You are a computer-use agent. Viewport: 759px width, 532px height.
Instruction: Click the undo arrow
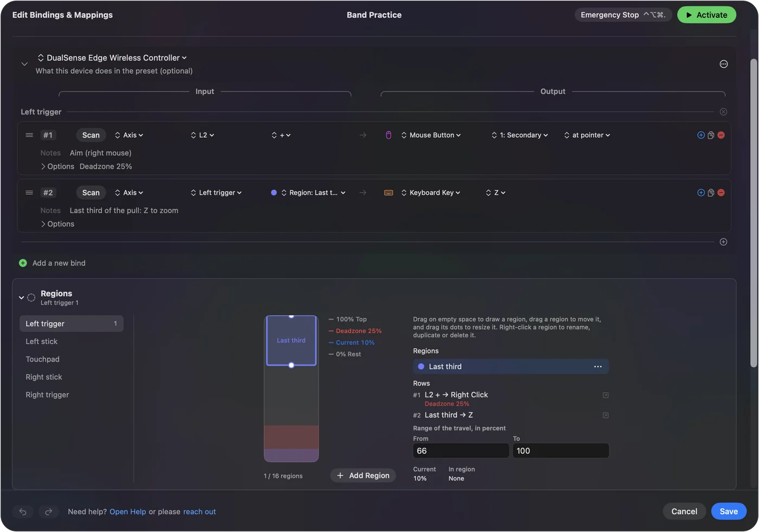[23, 511]
